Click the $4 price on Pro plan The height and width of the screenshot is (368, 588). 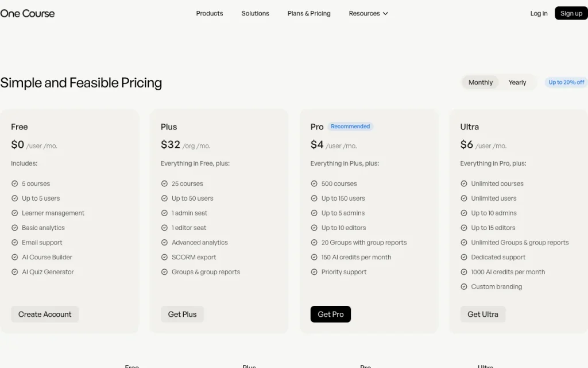pyautogui.click(x=317, y=144)
